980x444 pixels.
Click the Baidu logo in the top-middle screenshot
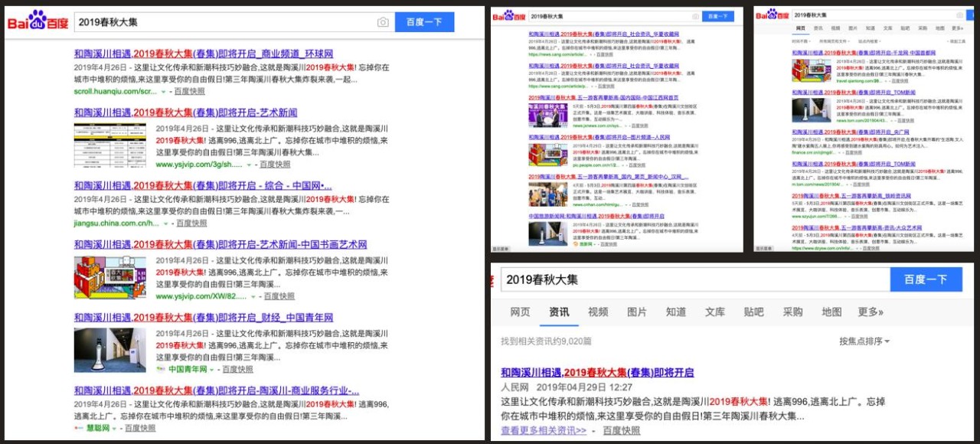508,16
